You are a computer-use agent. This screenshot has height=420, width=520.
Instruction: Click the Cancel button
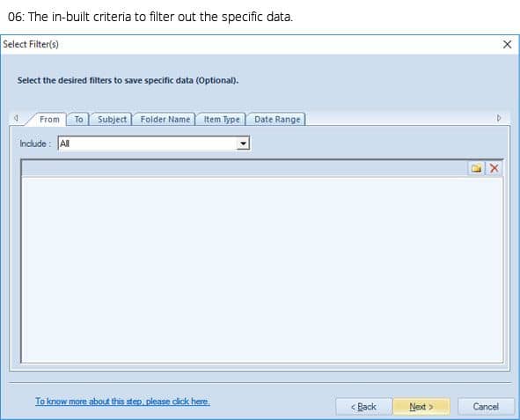486,407
